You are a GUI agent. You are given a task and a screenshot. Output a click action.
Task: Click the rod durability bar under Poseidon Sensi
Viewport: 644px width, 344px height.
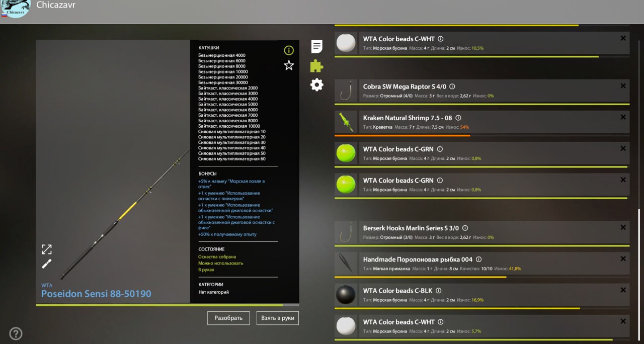[168, 305]
